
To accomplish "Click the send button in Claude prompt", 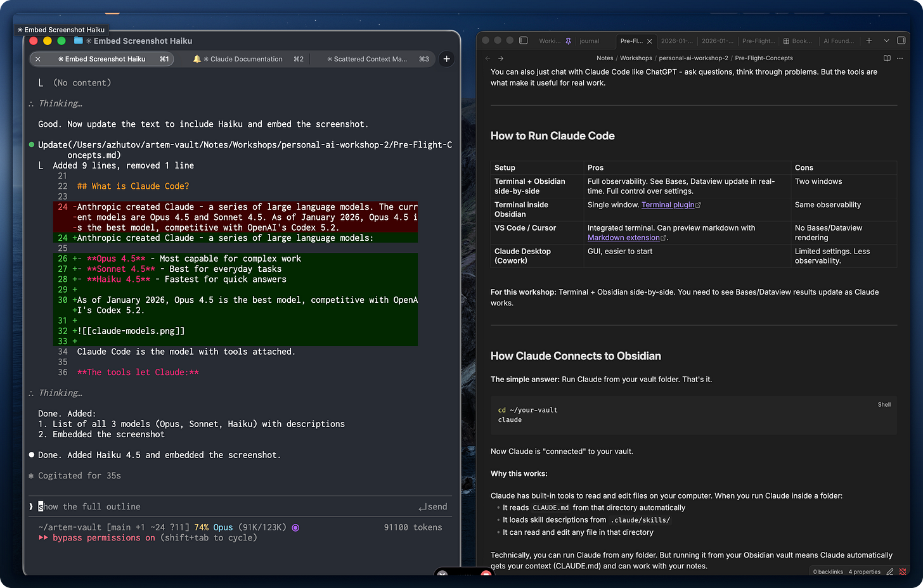I will [433, 507].
